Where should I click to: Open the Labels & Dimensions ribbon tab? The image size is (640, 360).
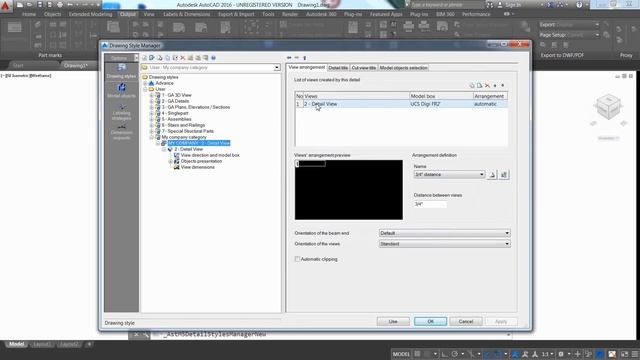pos(187,14)
